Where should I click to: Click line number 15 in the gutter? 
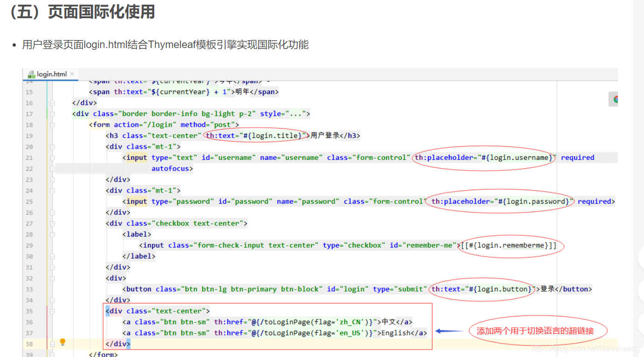pos(29,92)
